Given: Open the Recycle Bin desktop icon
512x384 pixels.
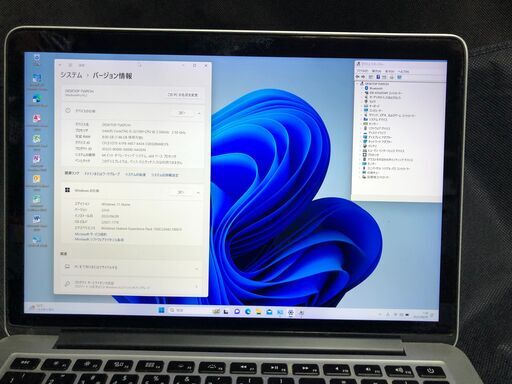Looking at the screenshot, I should (x=37, y=59).
